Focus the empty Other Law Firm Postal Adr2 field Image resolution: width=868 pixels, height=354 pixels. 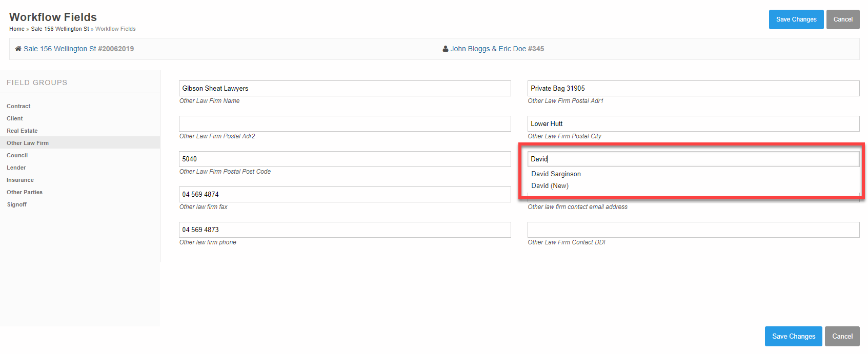click(x=345, y=123)
